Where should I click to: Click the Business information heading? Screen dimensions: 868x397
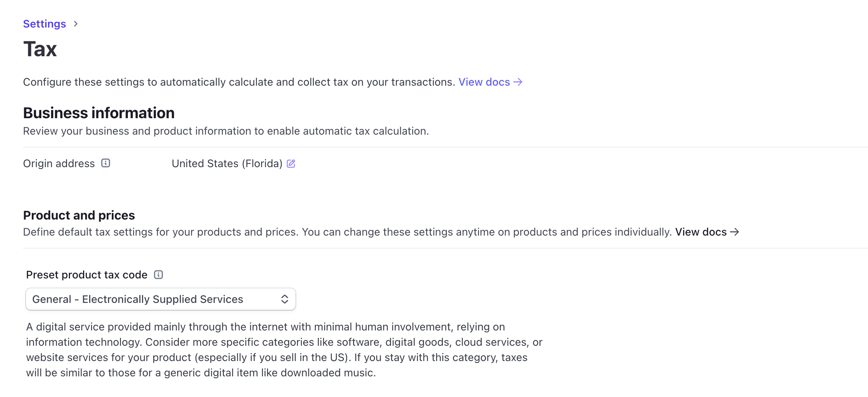99,113
